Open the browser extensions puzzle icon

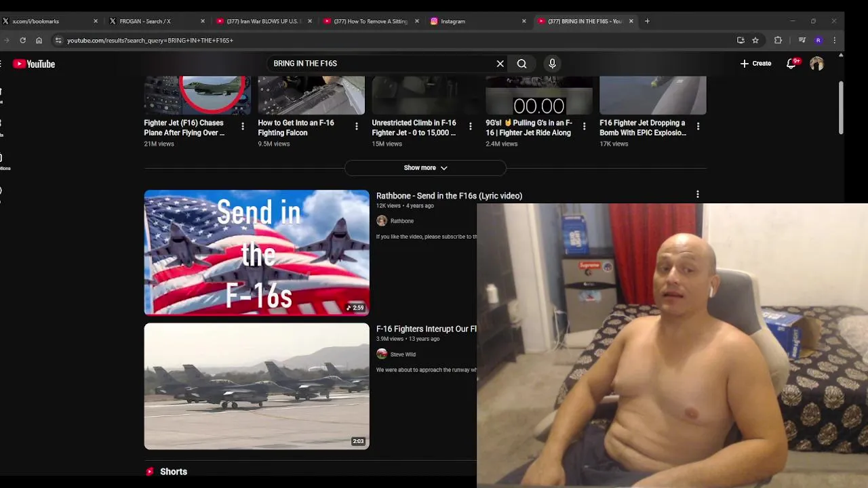point(778,40)
